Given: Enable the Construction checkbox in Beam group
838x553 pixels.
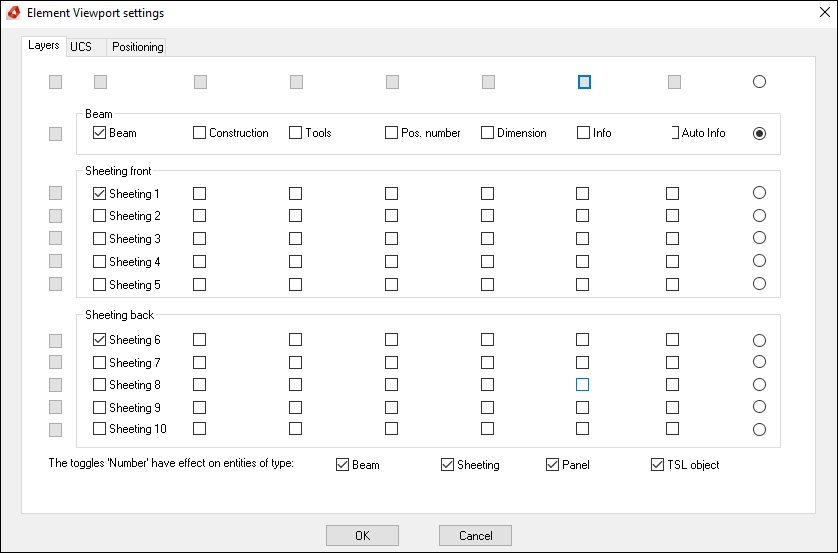Looking at the screenshot, I should tap(199, 133).
